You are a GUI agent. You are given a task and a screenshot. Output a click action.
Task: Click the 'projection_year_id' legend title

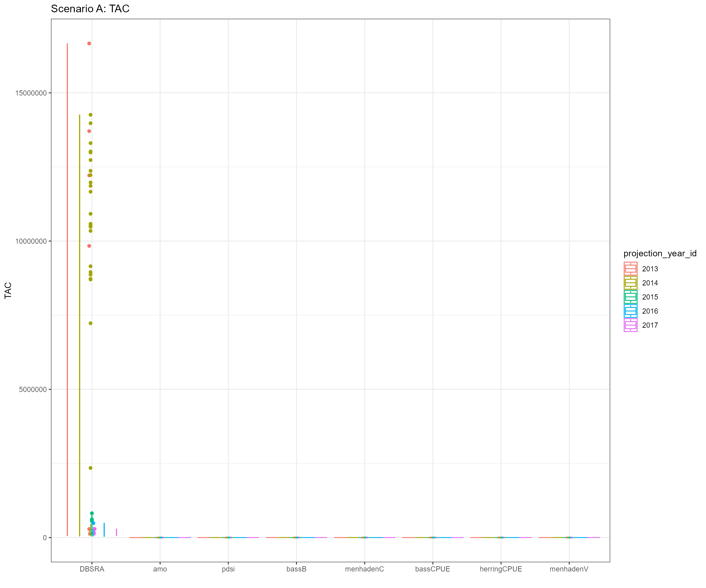coord(660,253)
